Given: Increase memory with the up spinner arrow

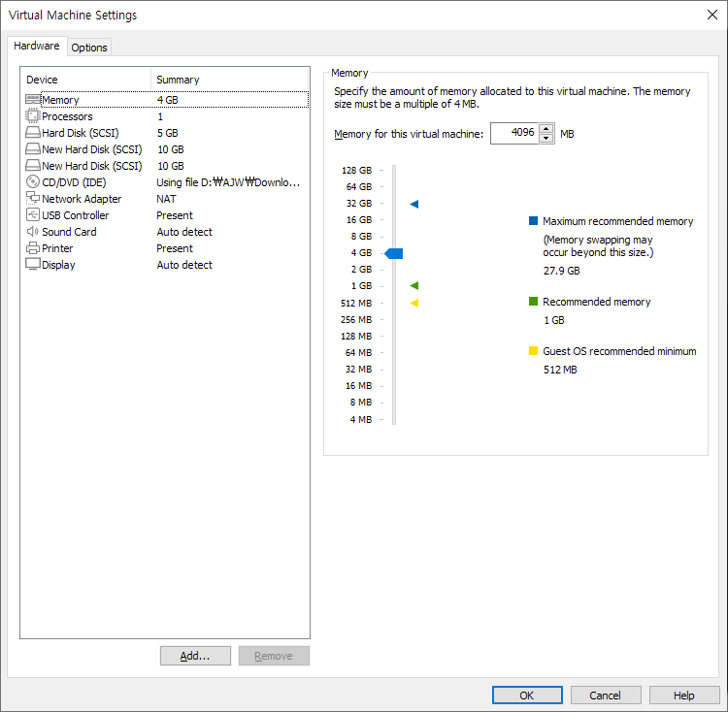Looking at the screenshot, I should 546,128.
